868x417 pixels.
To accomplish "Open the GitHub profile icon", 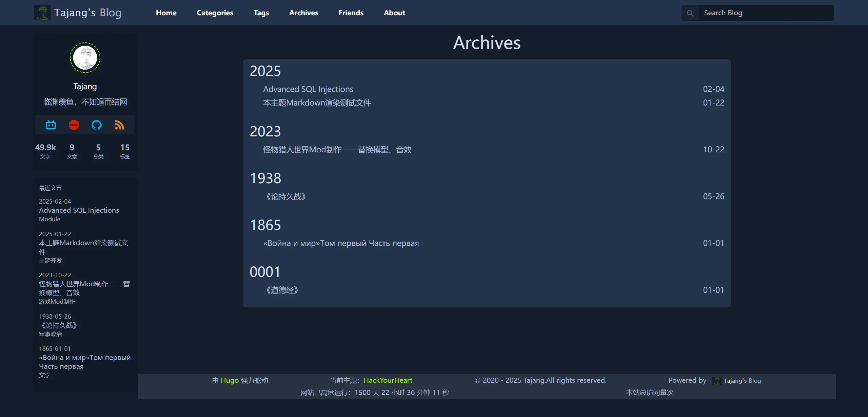I will point(97,125).
